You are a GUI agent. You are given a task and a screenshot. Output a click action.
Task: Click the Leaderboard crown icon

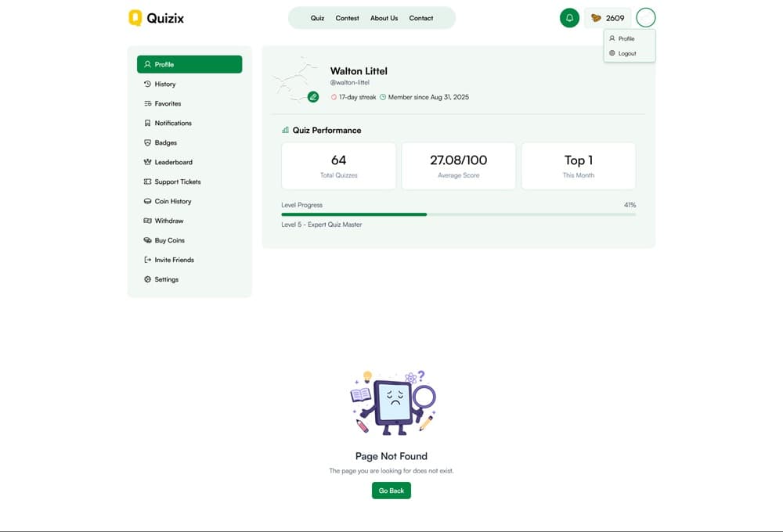(x=147, y=162)
